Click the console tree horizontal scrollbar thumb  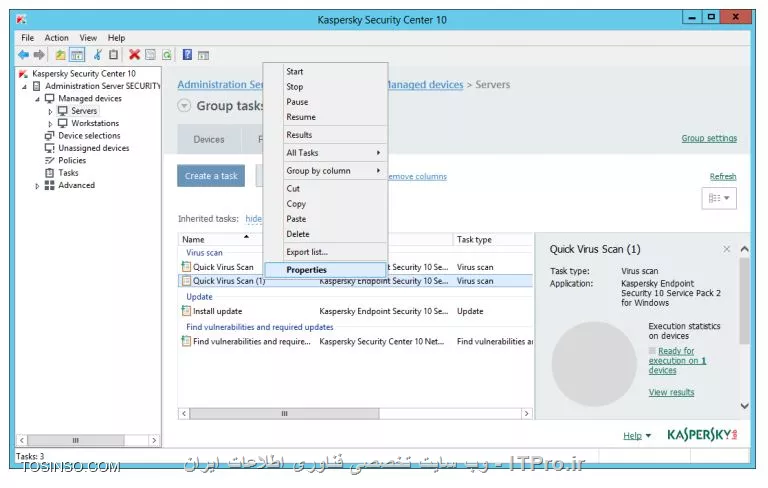tap(75, 440)
